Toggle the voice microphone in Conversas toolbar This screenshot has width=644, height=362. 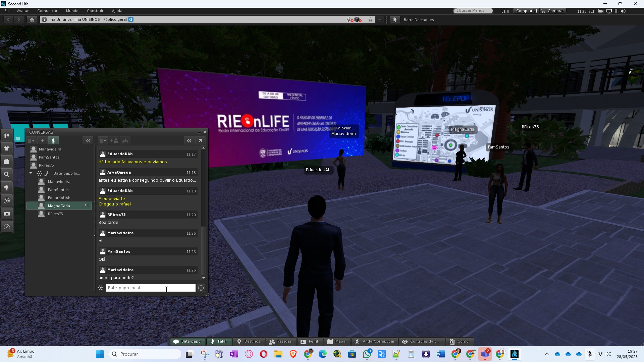[53, 141]
